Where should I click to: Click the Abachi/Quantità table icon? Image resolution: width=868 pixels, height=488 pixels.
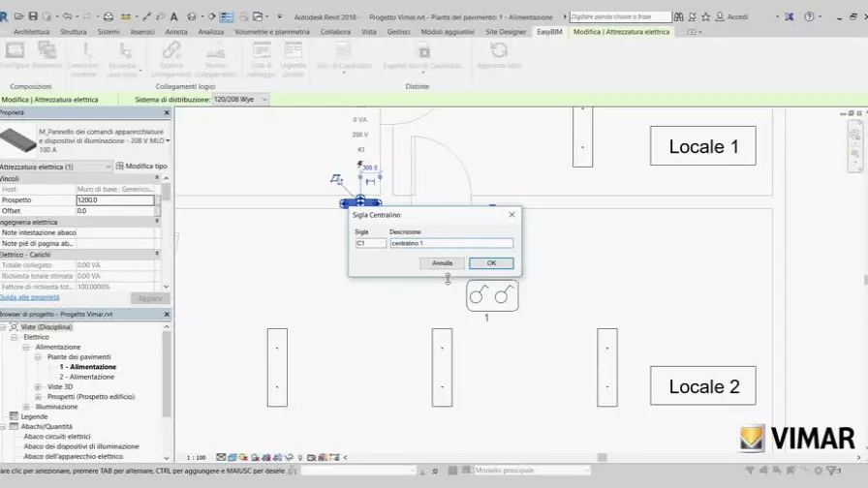[x=14, y=426]
